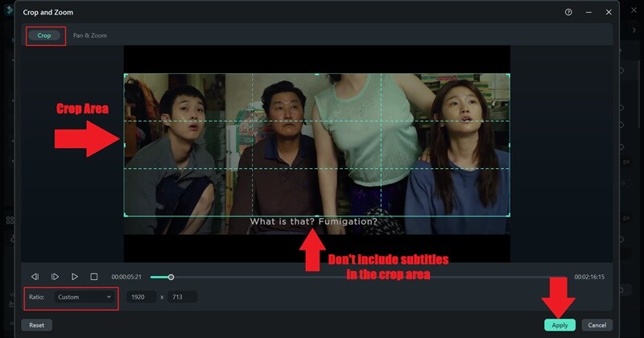Apply the crop settings

click(559, 325)
